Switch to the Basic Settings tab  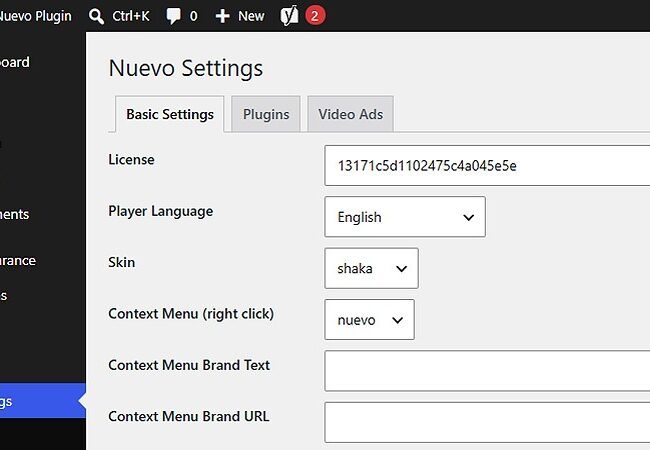(x=170, y=114)
